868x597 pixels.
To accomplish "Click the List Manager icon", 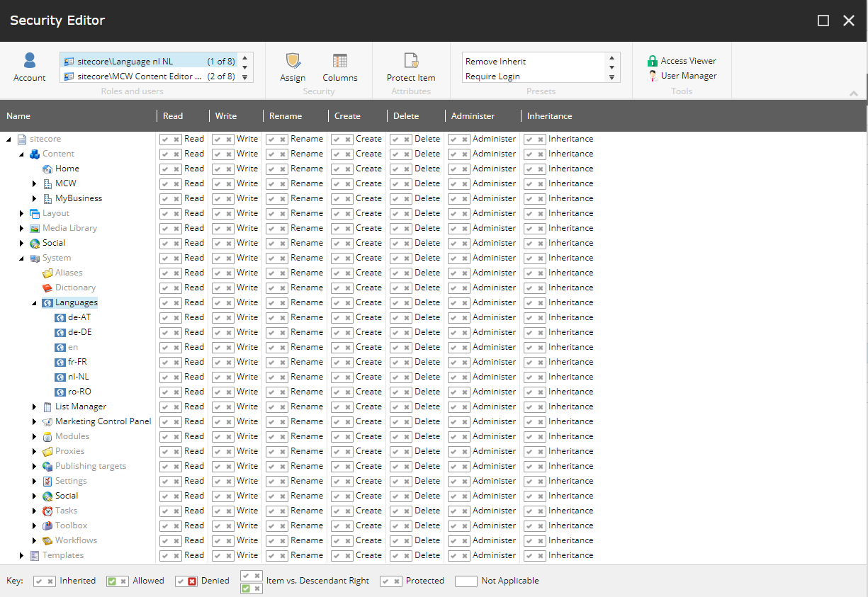I will point(47,406).
